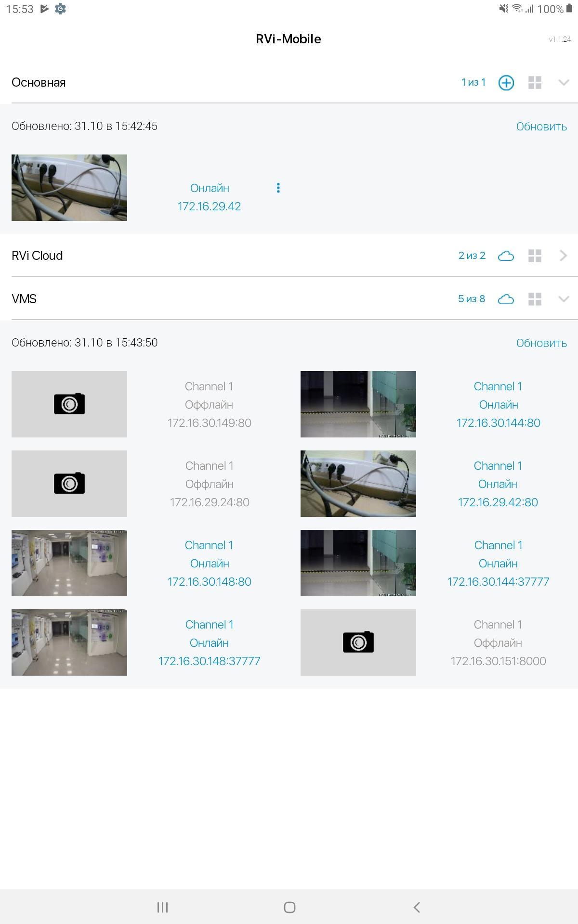Expand the RVi Cloud group chevron
The height and width of the screenshot is (924, 578).
(564, 256)
